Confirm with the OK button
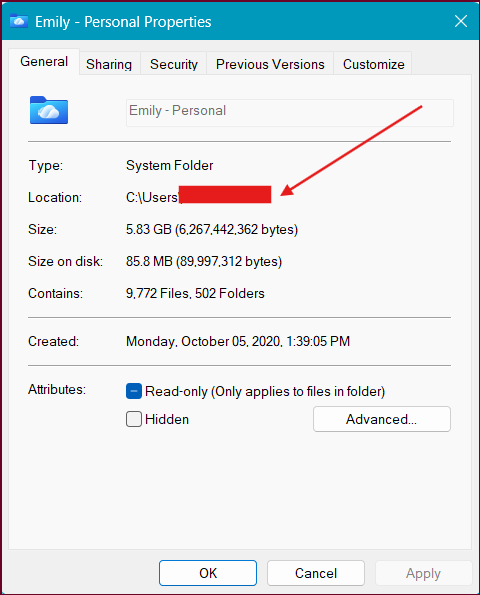The width and height of the screenshot is (480, 595). pyautogui.click(x=208, y=573)
